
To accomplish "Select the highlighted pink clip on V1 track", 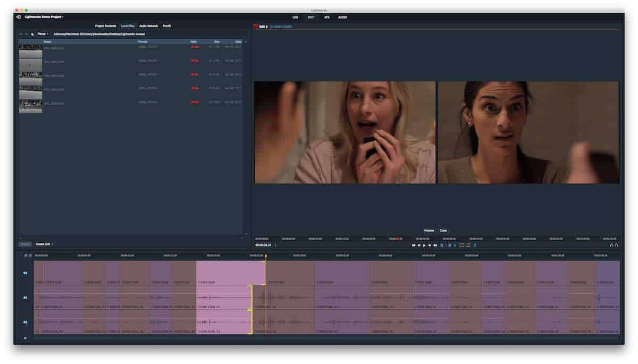I will point(230,273).
